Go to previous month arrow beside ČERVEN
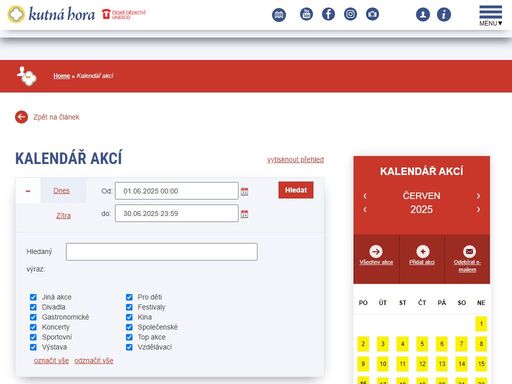512x384 pixels. (365, 196)
